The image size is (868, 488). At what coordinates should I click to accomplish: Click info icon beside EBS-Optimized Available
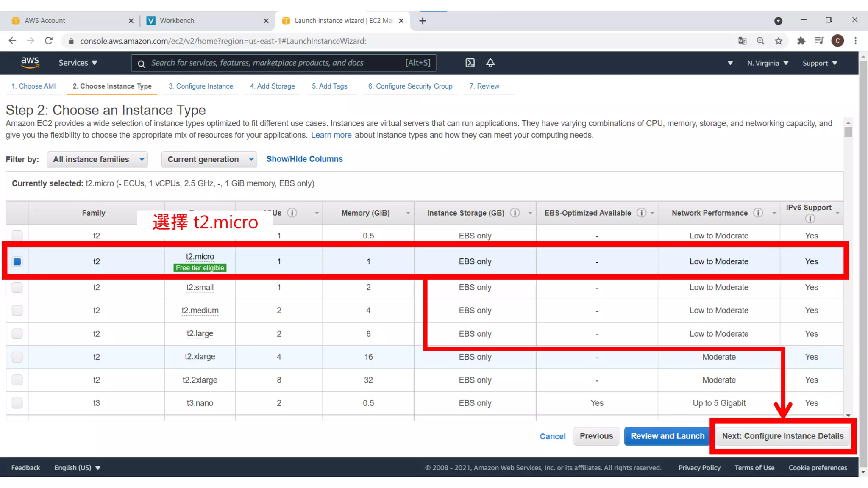(x=641, y=213)
